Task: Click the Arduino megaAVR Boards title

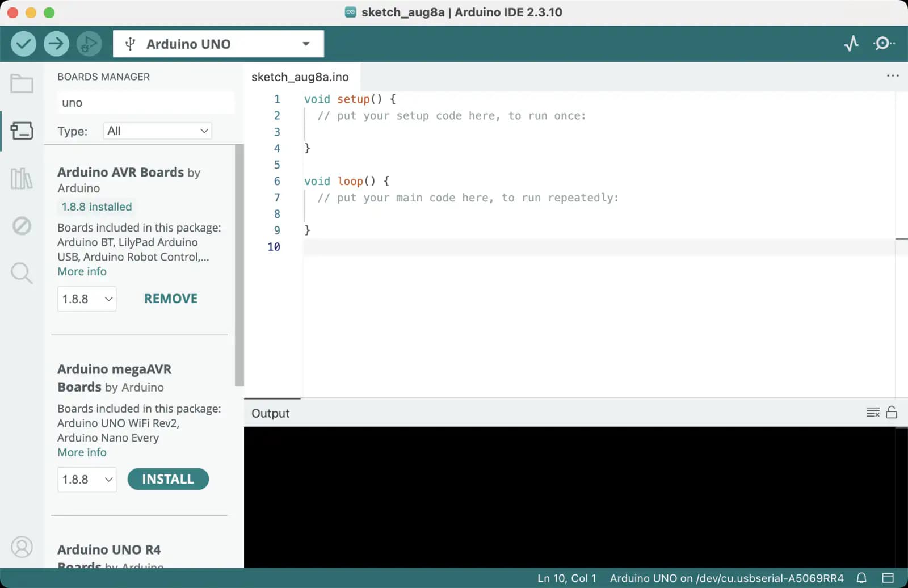Action: coord(114,378)
